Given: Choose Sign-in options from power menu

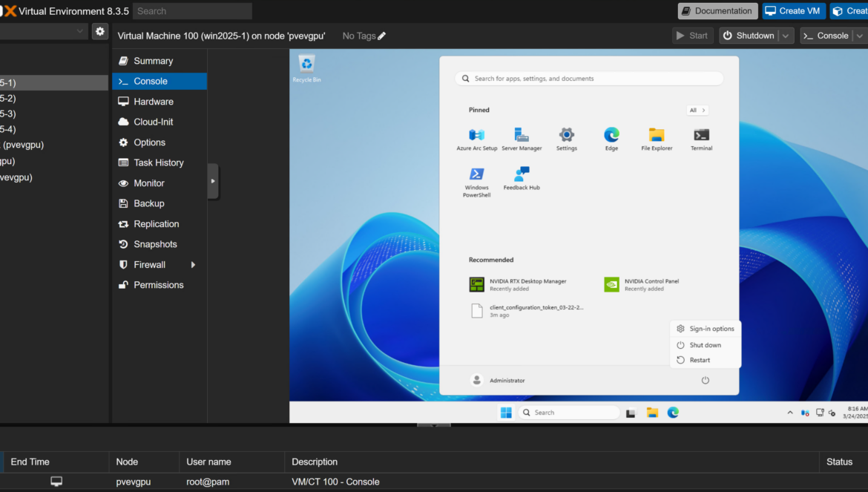Looking at the screenshot, I should (706, 329).
